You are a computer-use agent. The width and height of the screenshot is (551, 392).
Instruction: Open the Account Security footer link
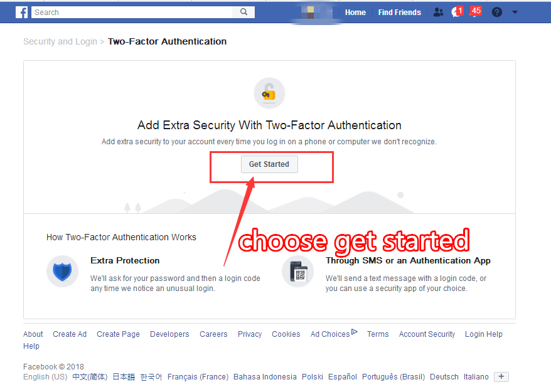click(x=427, y=334)
